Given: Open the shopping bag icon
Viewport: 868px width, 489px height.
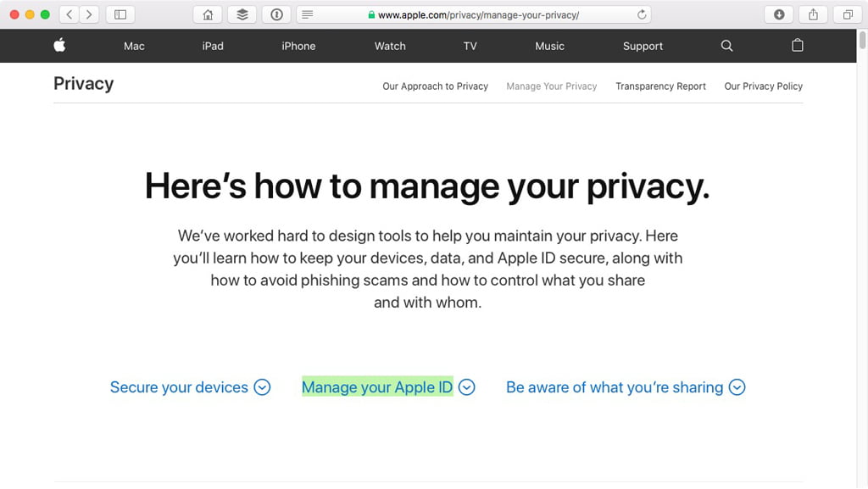Looking at the screenshot, I should coord(797,46).
